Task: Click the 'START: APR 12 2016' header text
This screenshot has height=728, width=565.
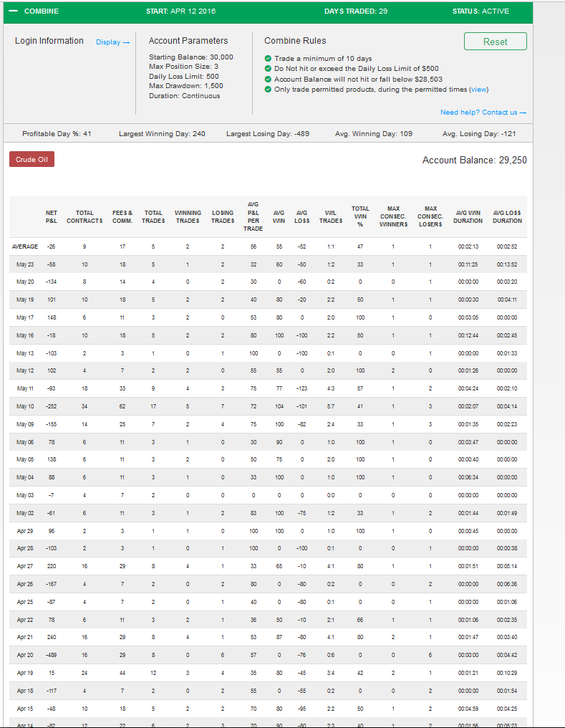Action: pos(181,11)
